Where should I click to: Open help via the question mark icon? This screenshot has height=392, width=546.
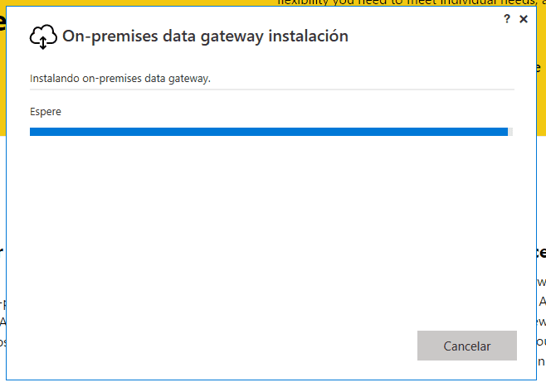click(507, 19)
